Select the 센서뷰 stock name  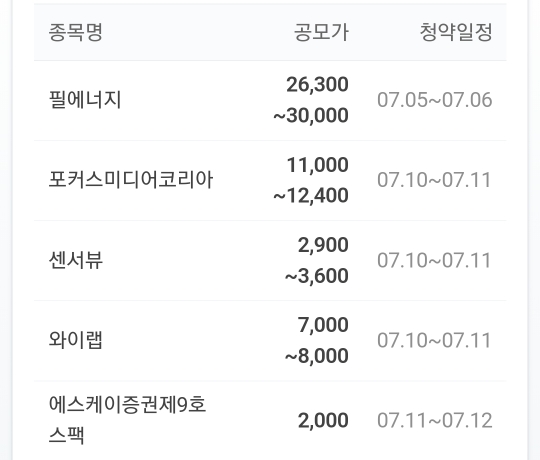(76, 260)
